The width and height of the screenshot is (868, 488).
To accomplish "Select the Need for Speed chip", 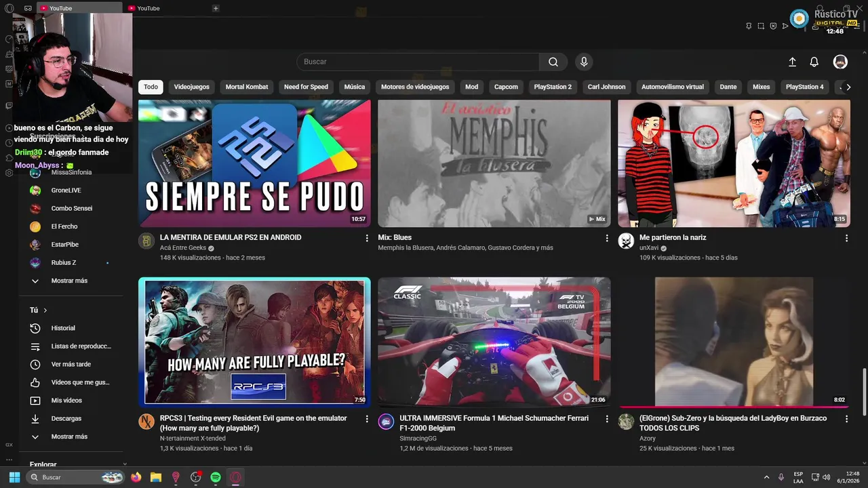I will click(x=306, y=87).
